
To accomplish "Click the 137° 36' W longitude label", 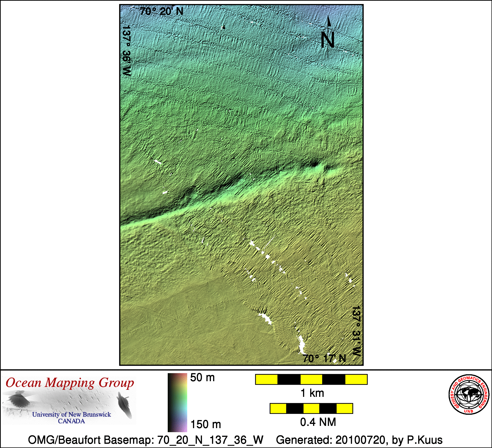I will (x=126, y=51).
